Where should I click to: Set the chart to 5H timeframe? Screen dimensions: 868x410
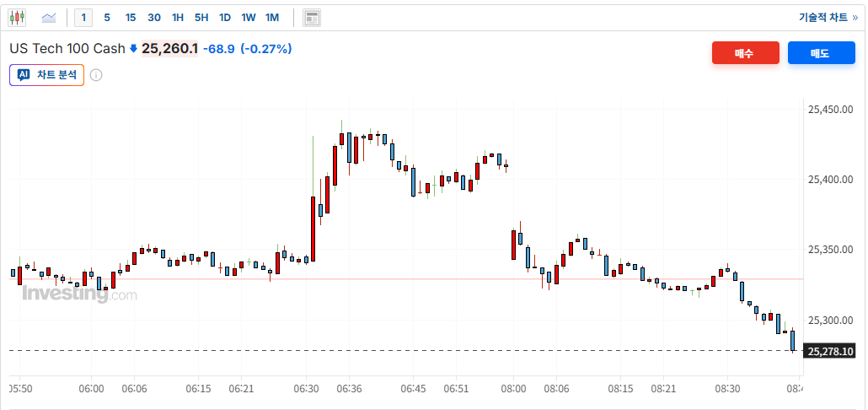tap(201, 17)
